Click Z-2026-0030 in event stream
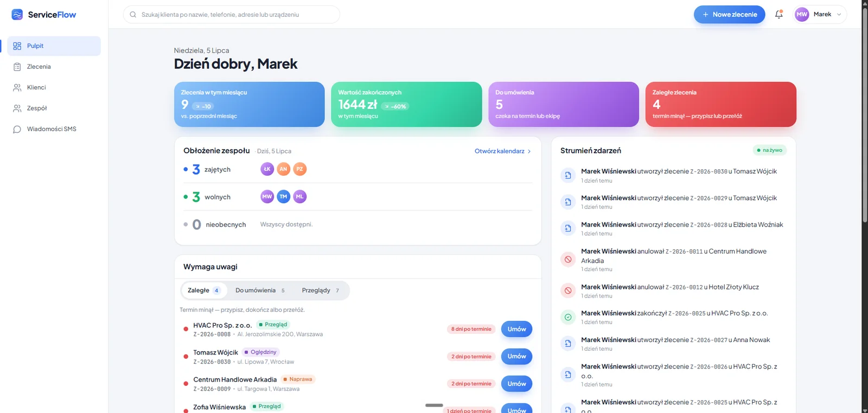Image resolution: width=868 pixels, height=413 pixels. click(709, 172)
